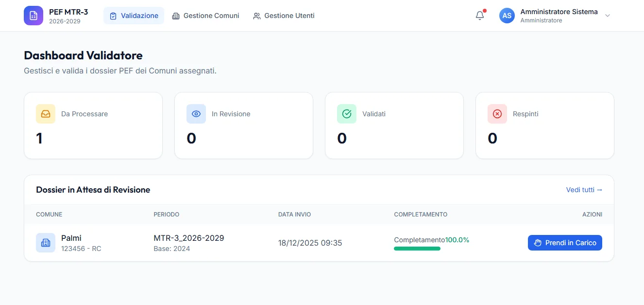Select the Respinti count 0
This screenshot has width=644, height=305.
(492, 139)
